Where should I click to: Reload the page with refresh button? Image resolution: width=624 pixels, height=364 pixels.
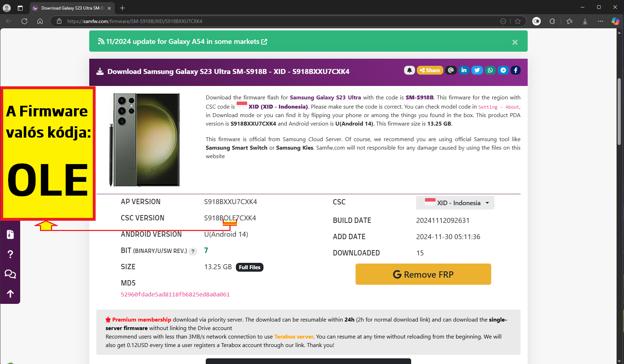point(24,21)
